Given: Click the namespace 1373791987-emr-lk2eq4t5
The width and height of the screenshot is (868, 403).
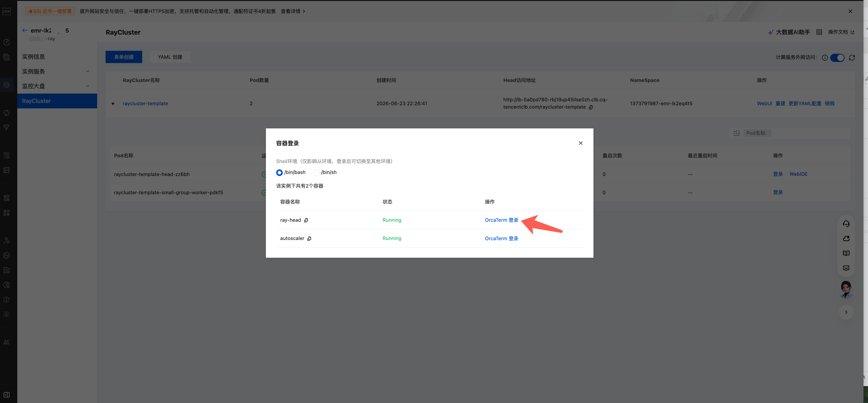Looking at the screenshot, I should [661, 104].
